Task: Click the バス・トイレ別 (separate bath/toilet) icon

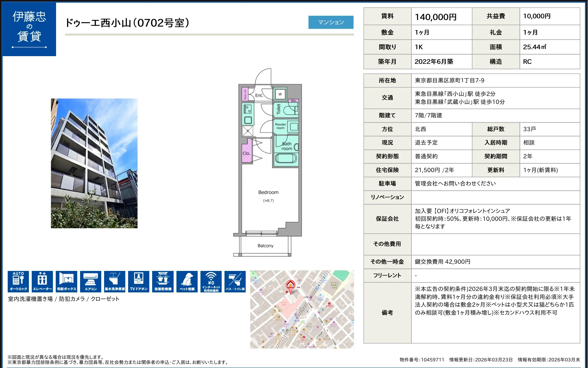Action: coord(235,282)
